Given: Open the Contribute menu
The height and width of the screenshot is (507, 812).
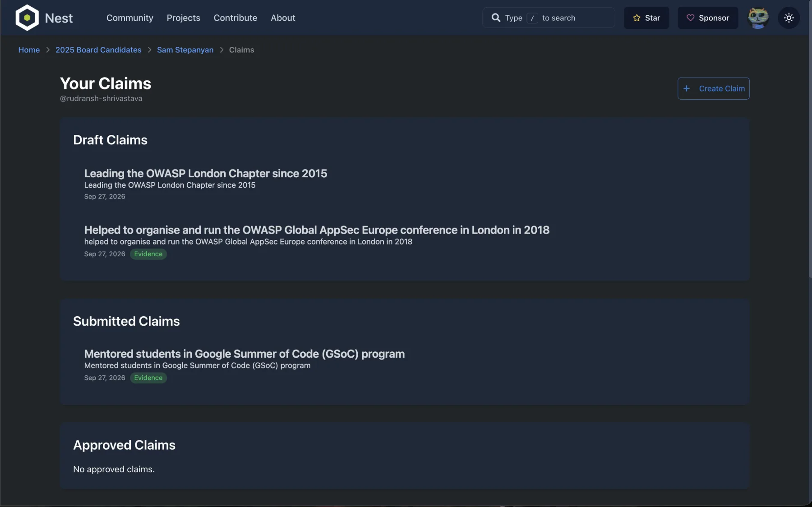Looking at the screenshot, I should click(x=235, y=18).
